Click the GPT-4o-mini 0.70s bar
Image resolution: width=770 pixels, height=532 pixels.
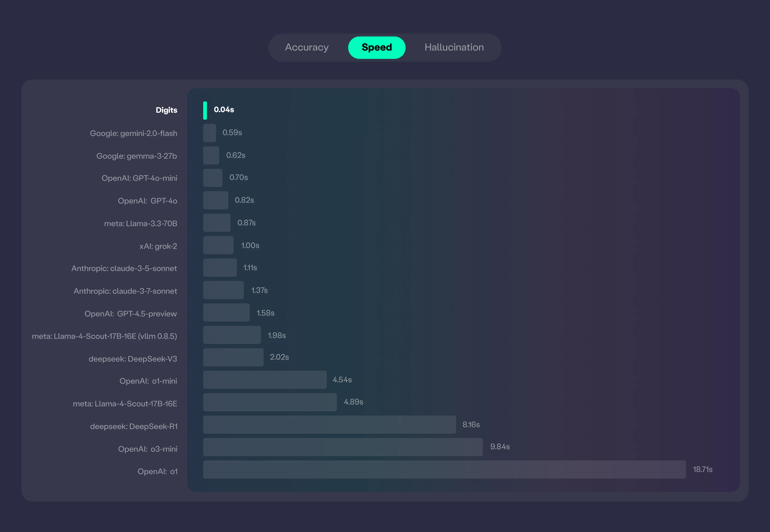(x=213, y=178)
